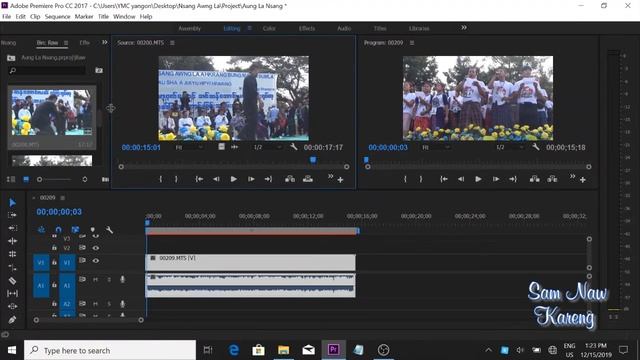Screen dimensions: 640x360
Task: Switch to the Color workspace
Action: point(269,29)
